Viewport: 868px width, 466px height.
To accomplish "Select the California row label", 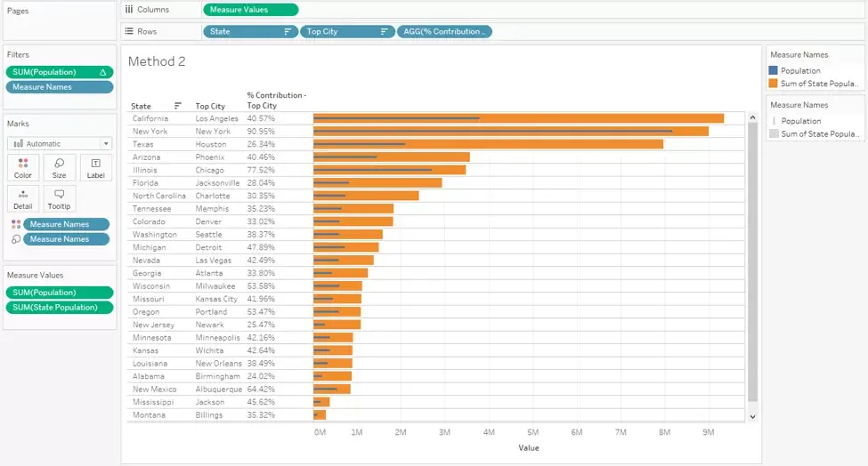I will 150,118.
